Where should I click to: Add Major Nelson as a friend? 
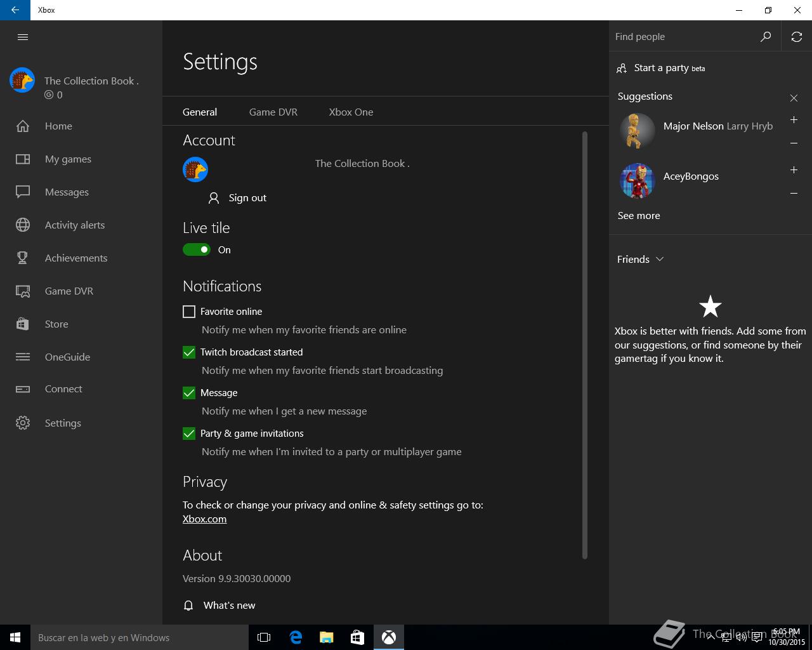pyautogui.click(x=794, y=120)
